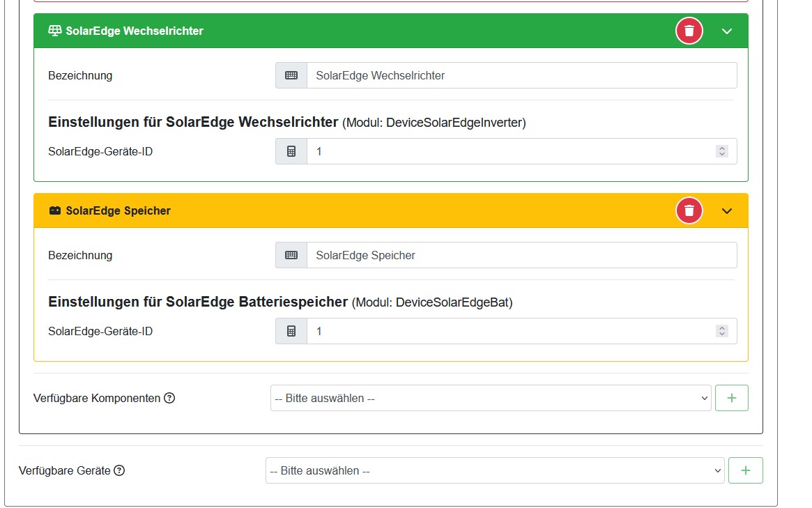Click the solar panel icon in Wechselrichter header
812x508 pixels.
coord(54,31)
